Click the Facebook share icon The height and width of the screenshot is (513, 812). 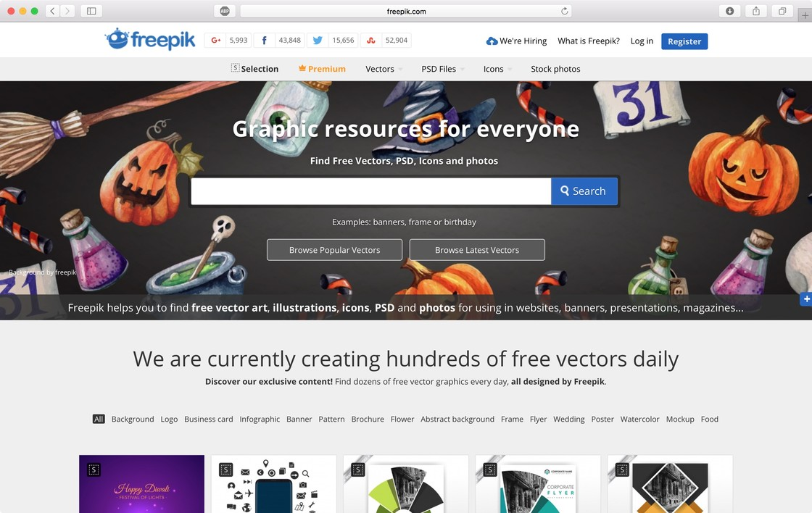click(x=264, y=41)
